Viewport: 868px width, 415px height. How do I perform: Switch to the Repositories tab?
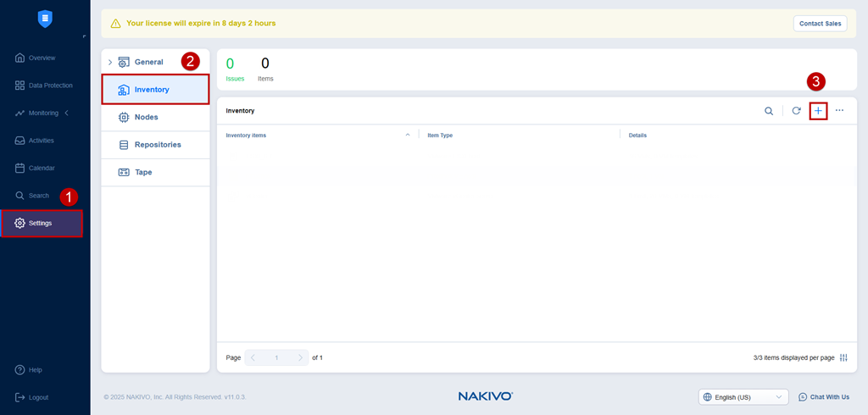pos(155,145)
